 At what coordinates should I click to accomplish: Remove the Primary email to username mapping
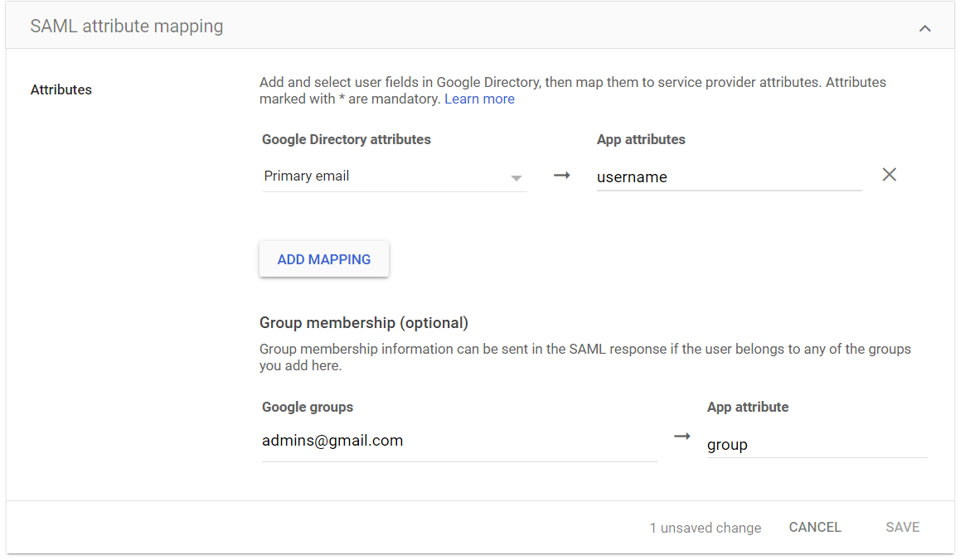(889, 175)
